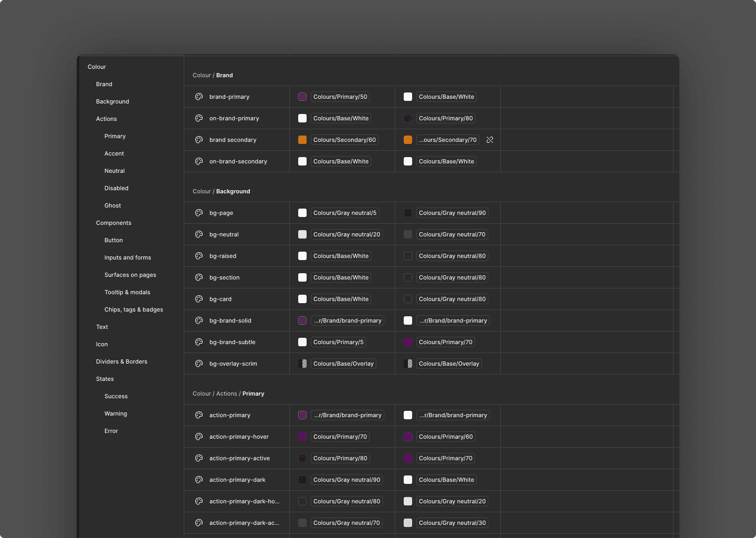Select Chips, tags & badges subgroup

(x=134, y=309)
